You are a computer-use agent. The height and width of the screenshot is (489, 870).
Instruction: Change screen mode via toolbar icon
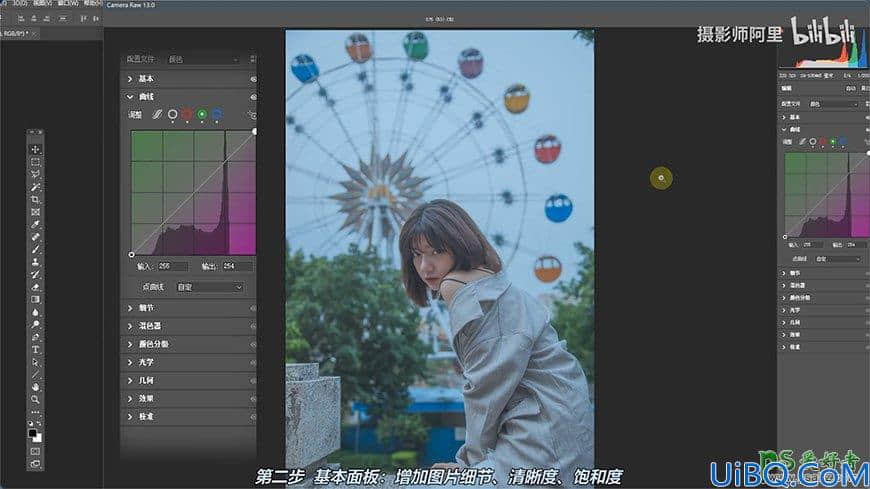[36, 463]
